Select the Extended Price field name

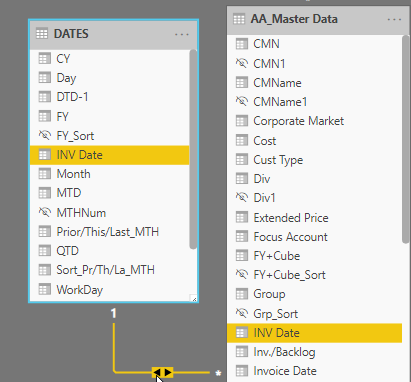tap(291, 218)
